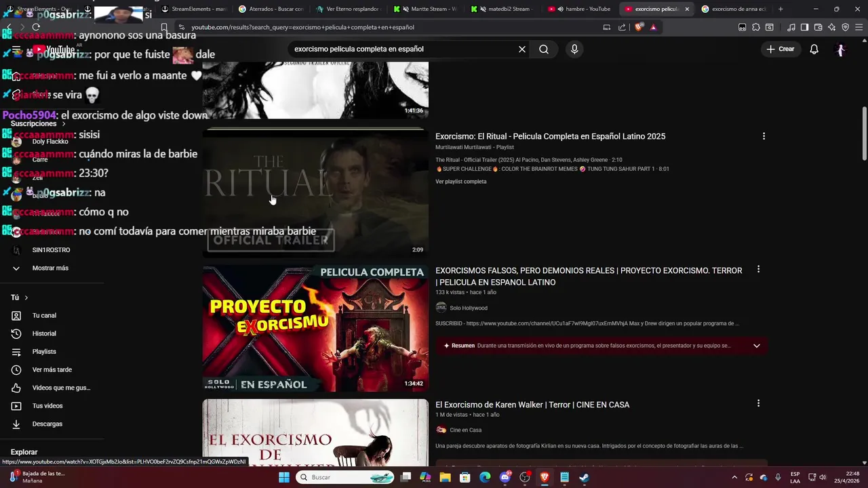Open Microsoft Store from taskbar
868x488 pixels.
[465, 477]
